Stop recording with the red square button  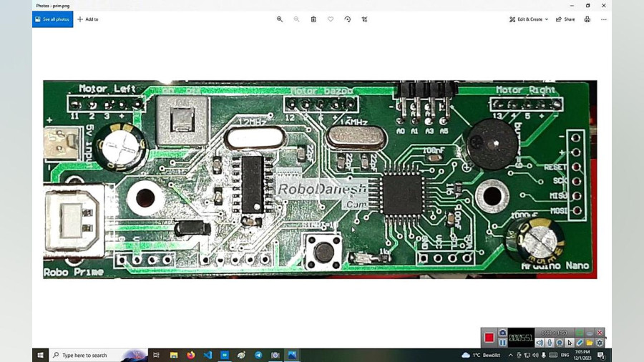[489, 338]
